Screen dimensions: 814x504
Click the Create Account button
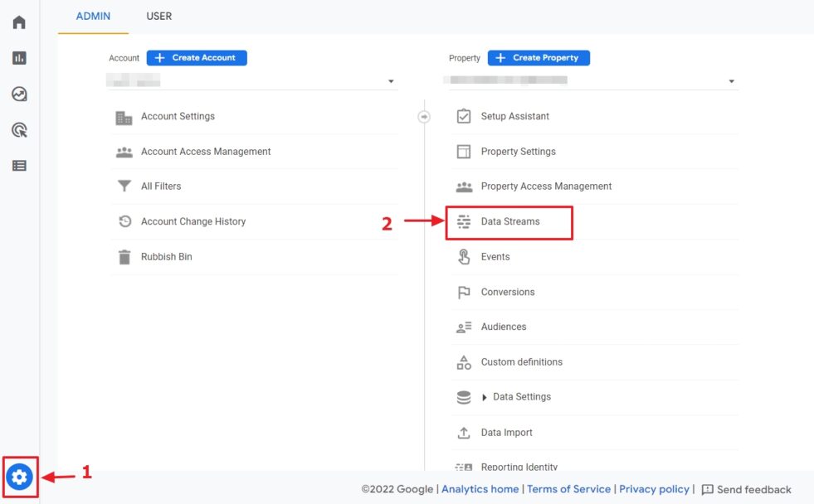[197, 57]
